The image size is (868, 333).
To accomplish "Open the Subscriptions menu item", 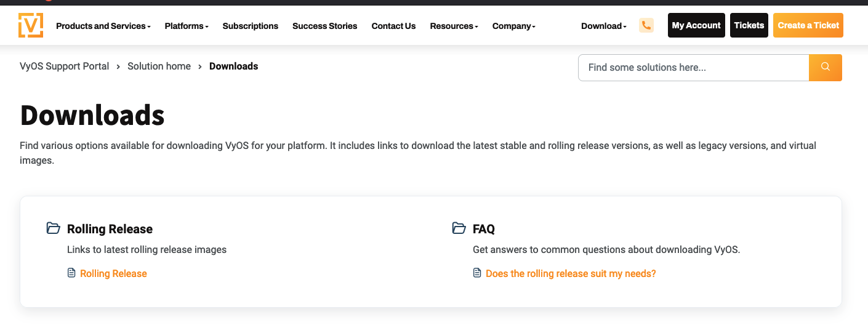I will [251, 26].
